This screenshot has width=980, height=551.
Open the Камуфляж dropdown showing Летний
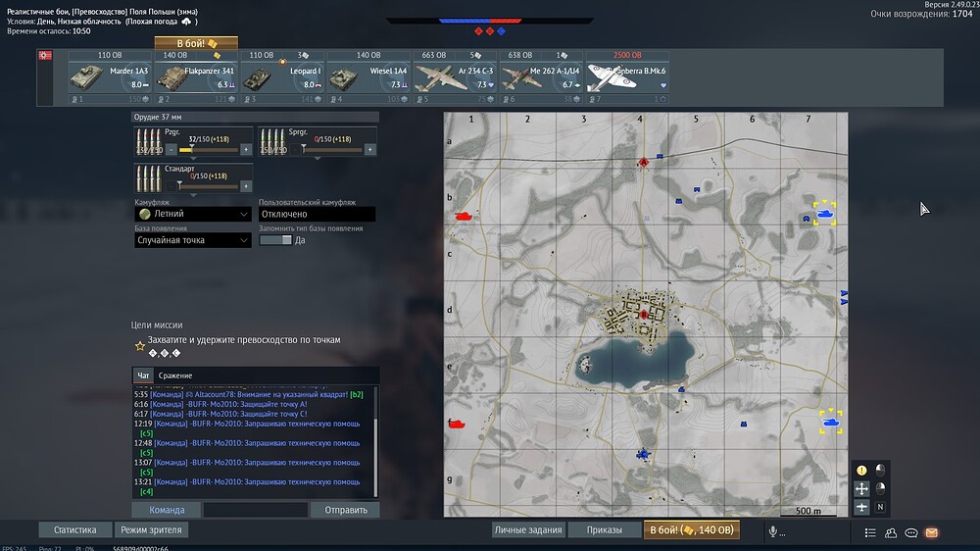click(193, 214)
